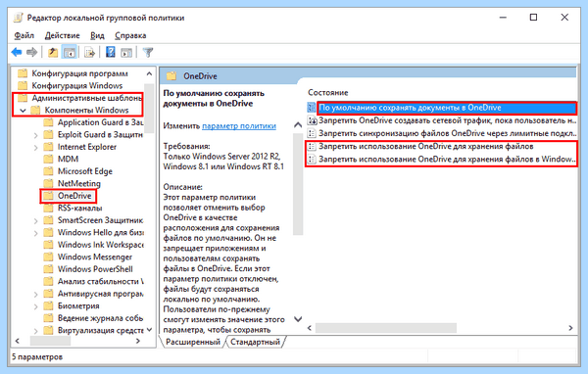Click policy list horizontal scroll left arrow
The height and width of the screenshot is (374, 588).
[x=310, y=328]
